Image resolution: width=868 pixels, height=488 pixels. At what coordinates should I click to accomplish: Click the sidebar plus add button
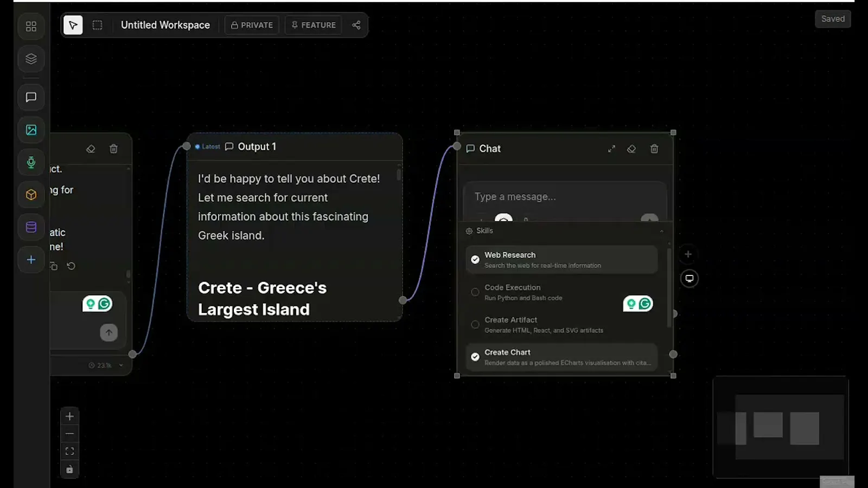[31, 260]
